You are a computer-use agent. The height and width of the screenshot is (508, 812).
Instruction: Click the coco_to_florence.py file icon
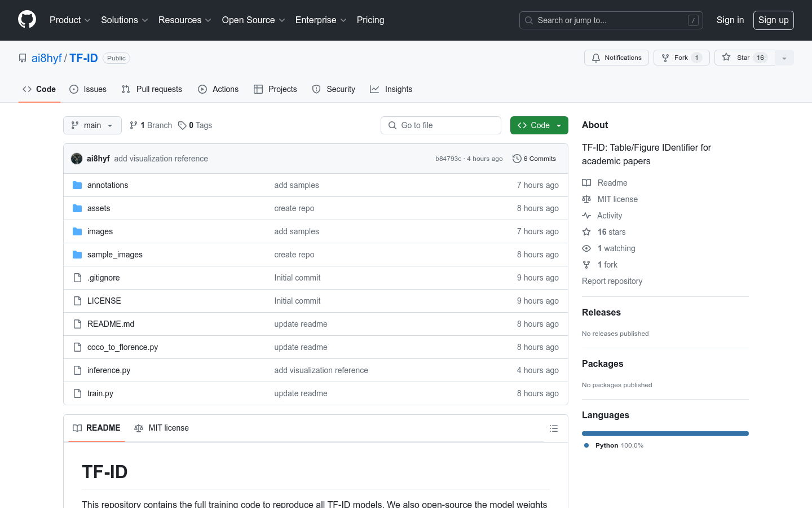tap(77, 347)
